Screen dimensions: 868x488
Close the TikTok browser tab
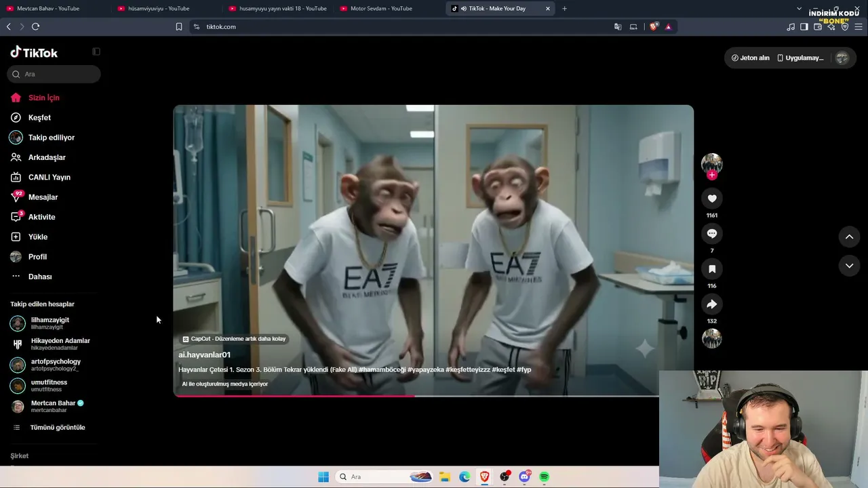[x=548, y=8]
